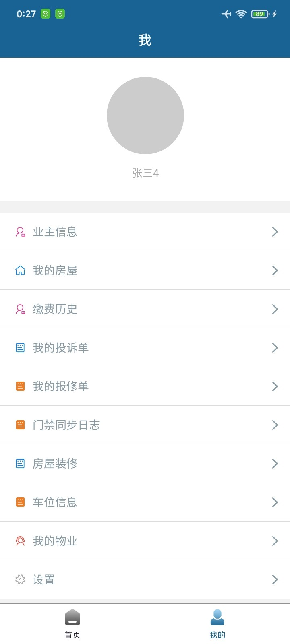Tap the gray profile avatar
The image size is (290, 644).
point(145,116)
